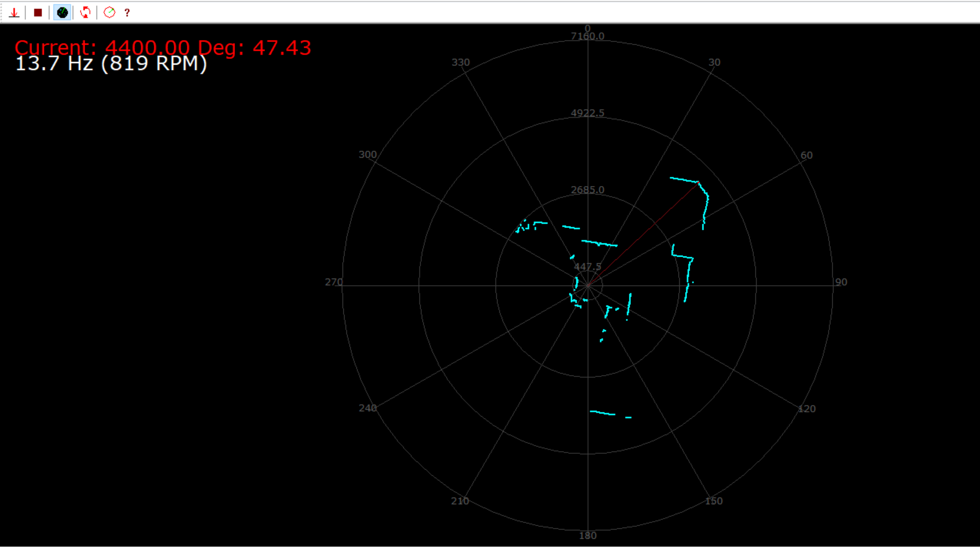Click the 4922.5 range ring label
Viewport: 980px width, 548px height.
(x=587, y=113)
